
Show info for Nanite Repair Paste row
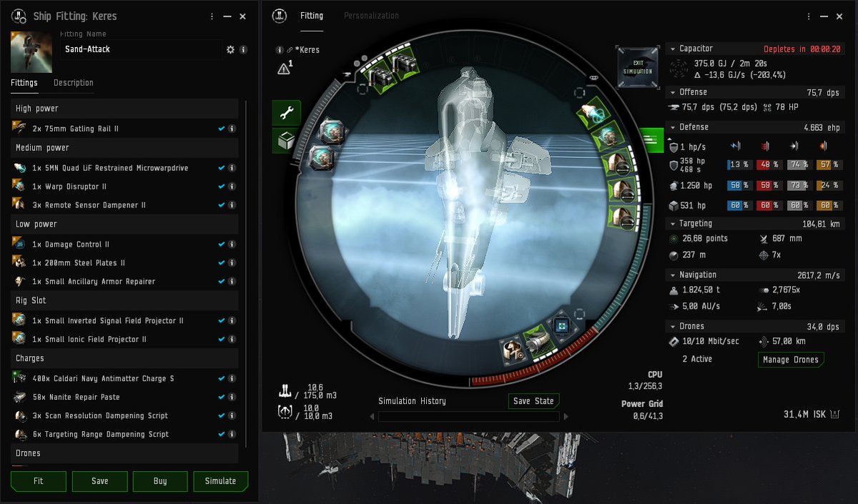point(232,397)
